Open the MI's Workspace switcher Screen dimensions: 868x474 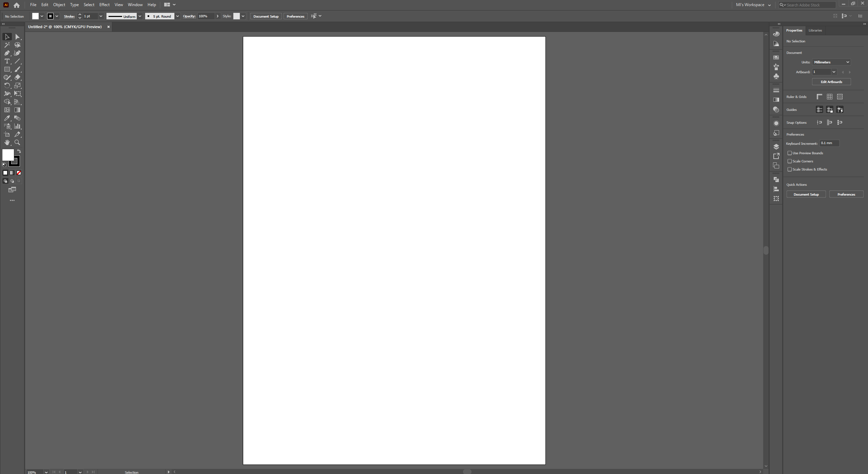pos(753,5)
